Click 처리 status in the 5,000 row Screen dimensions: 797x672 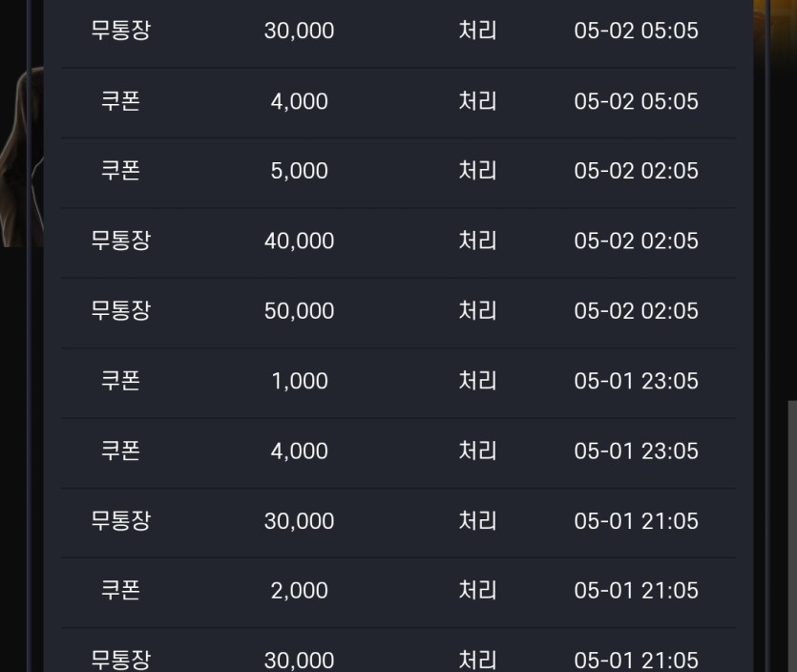[477, 171]
